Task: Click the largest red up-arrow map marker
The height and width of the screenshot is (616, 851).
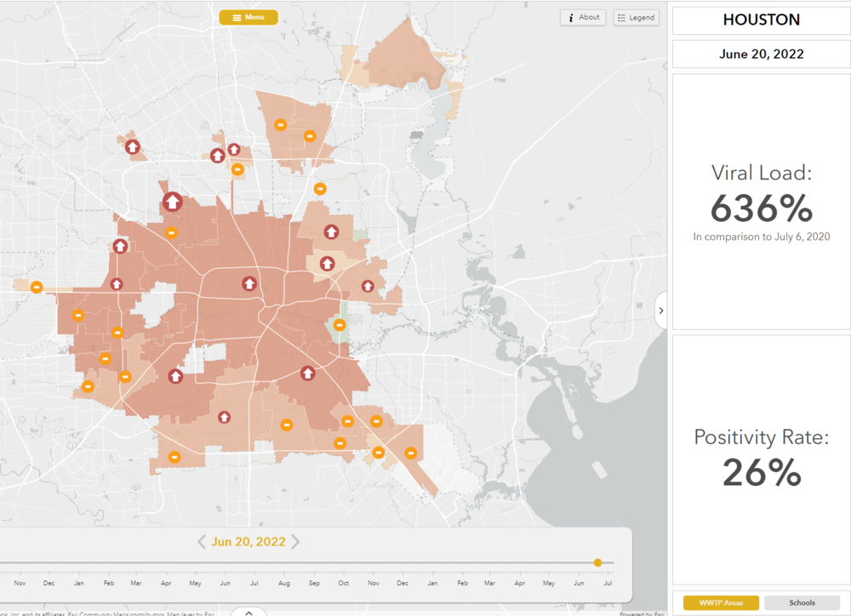Action: [172, 202]
